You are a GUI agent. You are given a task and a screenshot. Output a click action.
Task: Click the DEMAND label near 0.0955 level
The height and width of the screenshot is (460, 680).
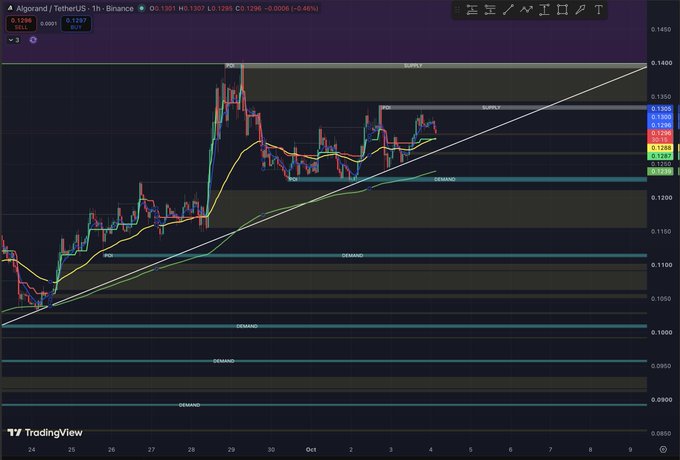pos(223,361)
